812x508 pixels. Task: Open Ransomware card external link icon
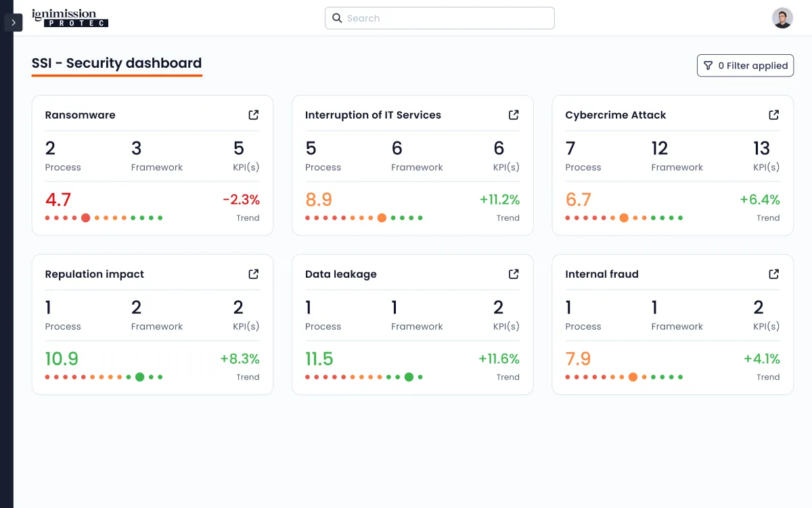pyautogui.click(x=253, y=115)
